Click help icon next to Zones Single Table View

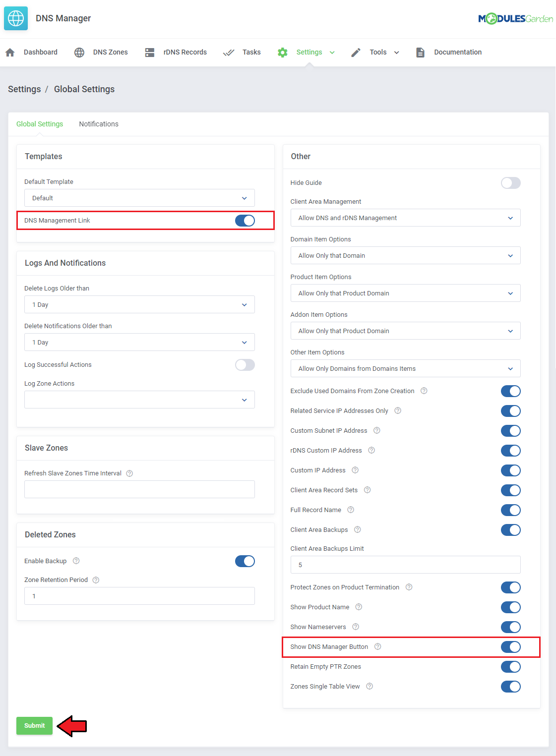[x=370, y=686]
